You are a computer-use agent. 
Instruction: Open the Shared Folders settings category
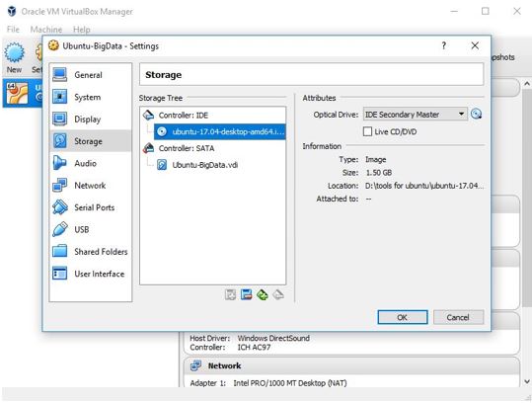90,252
